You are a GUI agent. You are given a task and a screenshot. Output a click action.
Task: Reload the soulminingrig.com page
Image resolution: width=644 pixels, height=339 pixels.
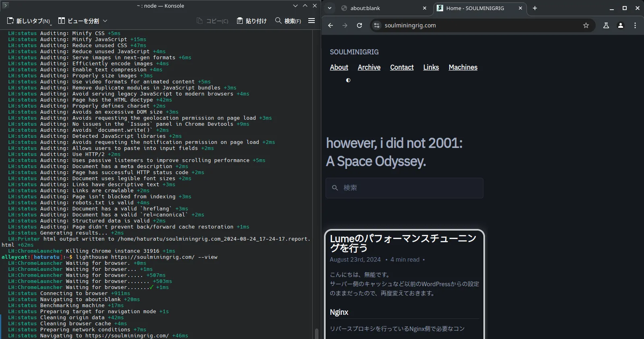tap(359, 25)
